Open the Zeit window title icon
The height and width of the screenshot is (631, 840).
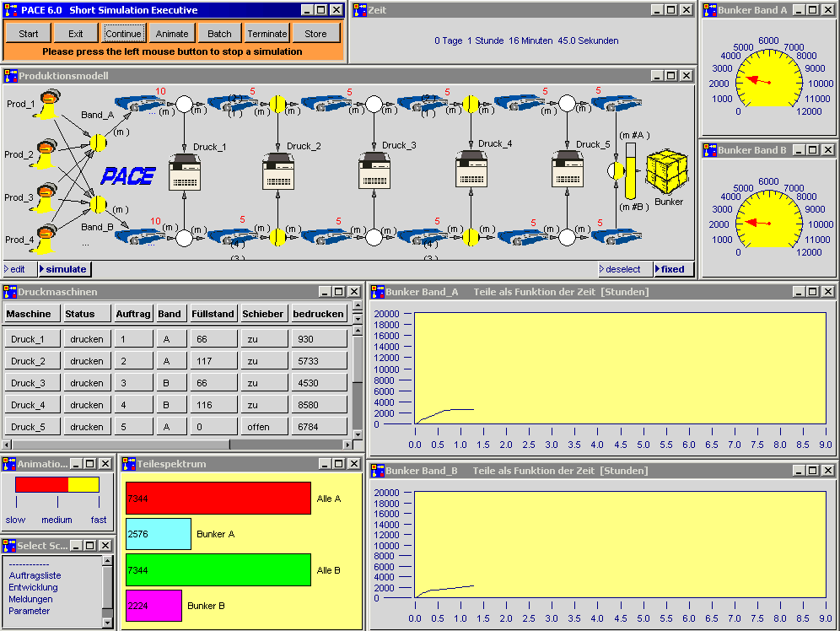coord(360,10)
